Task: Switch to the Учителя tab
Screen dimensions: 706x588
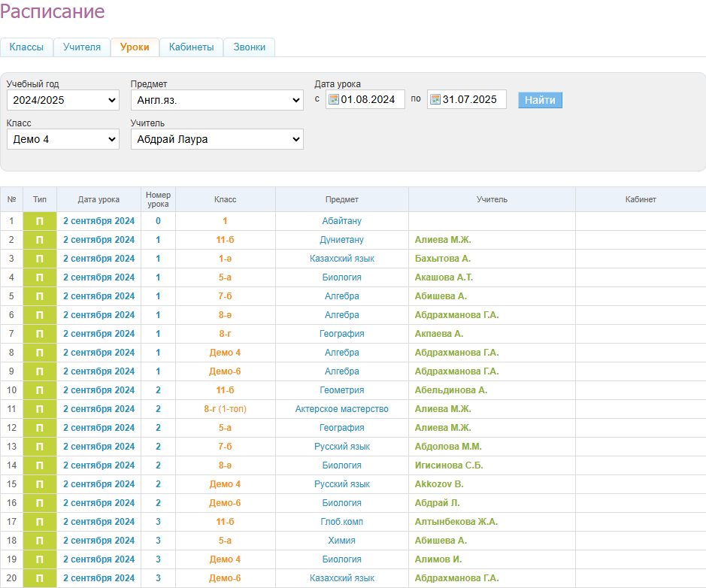Action: pos(82,47)
